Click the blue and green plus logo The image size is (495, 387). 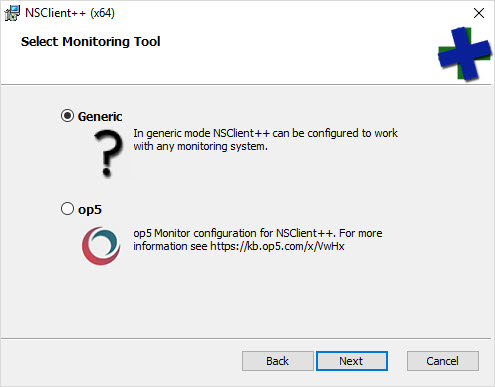click(464, 54)
